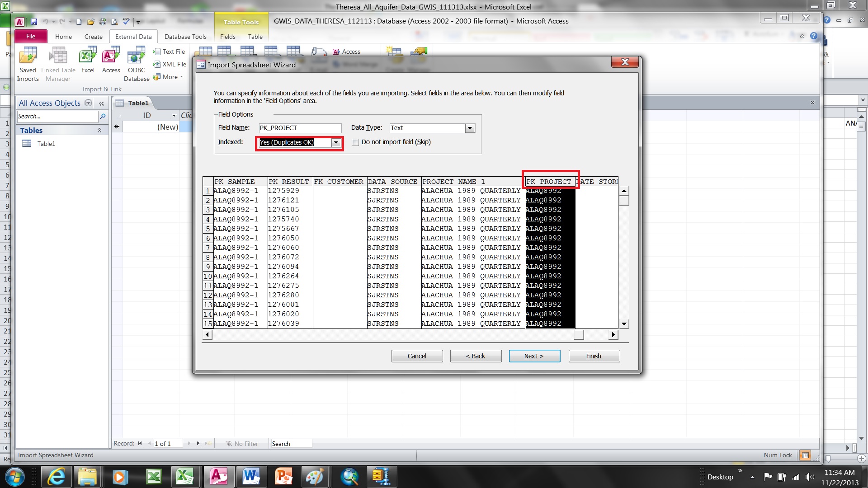Screen dimensions: 868x488
Task: Launch Internet Explorer from the taskbar
Action: 57,477
